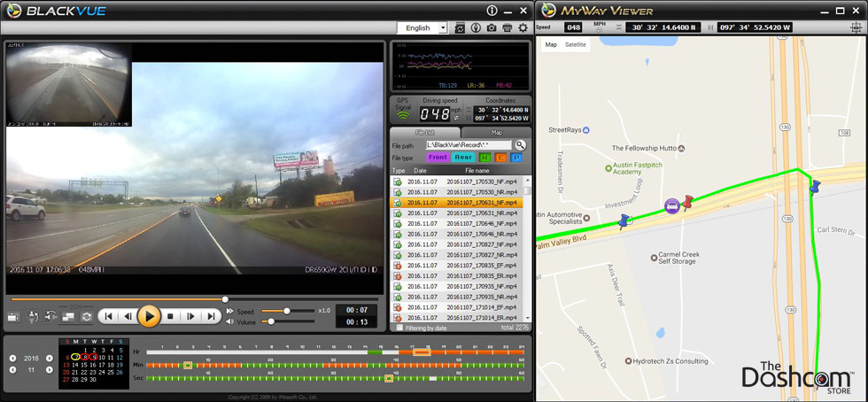Enable the Filtering by date checkbox
Screen dimensions: 868x402
(x=399, y=328)
